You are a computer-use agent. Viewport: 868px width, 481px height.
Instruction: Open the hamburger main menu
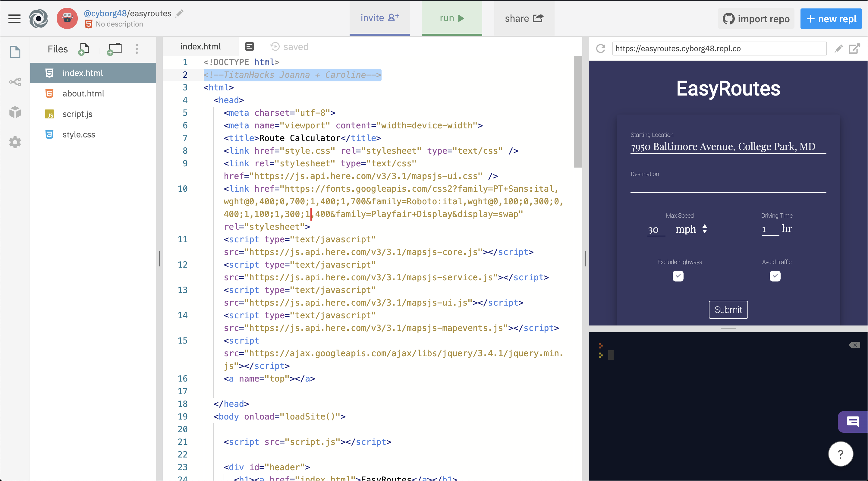(14, 18)
